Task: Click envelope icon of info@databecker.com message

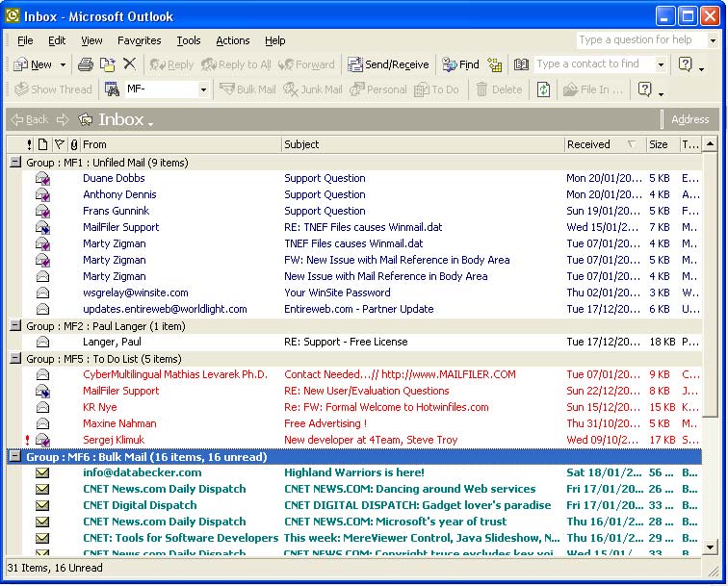Action: 42,472
